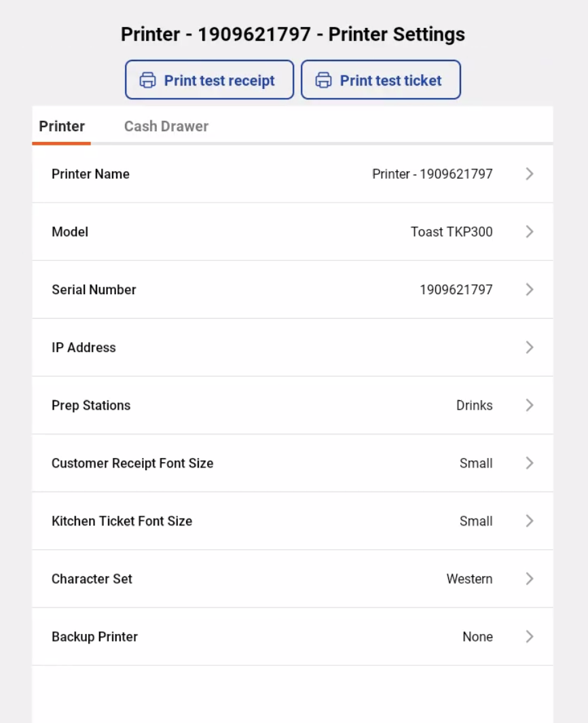Viewport: 588px width, 723px height.
Task: Open the IP Address setting chevron
Action: 530,347
